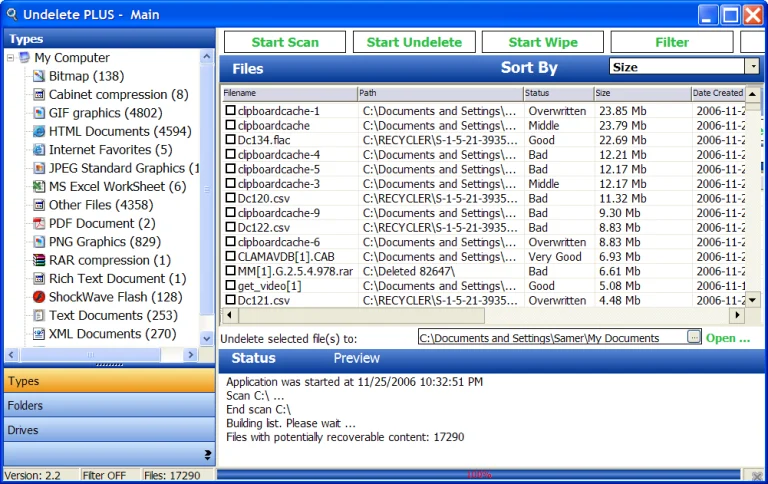Click the browse folder button beside destination path

point(694,337)
